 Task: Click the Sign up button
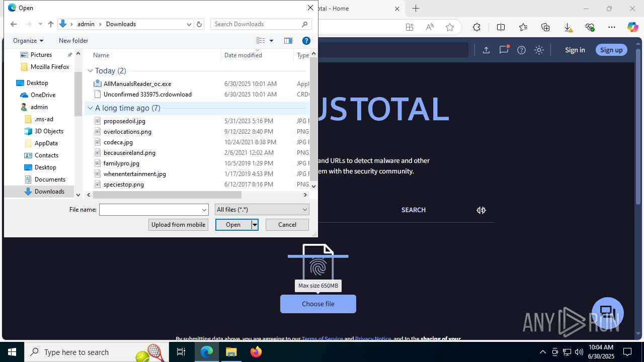(x=611, y=50)
